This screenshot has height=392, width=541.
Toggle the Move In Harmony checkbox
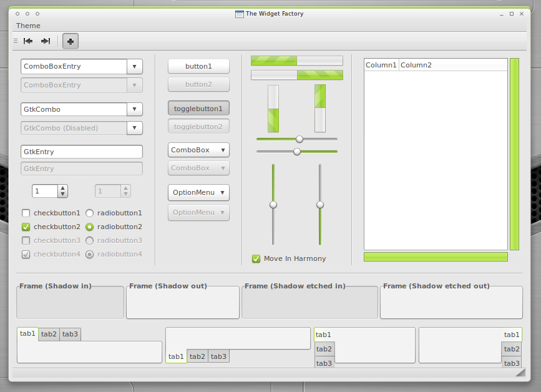tap(289, 258)
